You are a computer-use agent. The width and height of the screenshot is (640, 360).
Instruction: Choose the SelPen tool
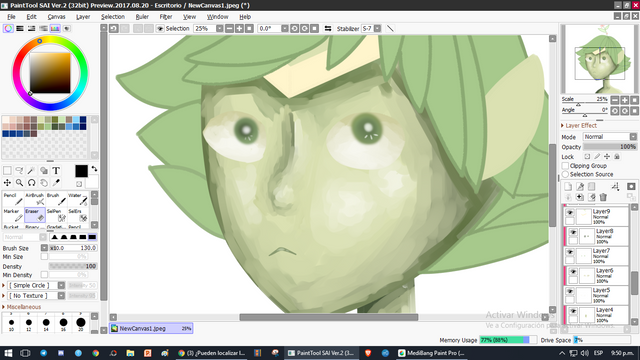[x=56, y=215]
